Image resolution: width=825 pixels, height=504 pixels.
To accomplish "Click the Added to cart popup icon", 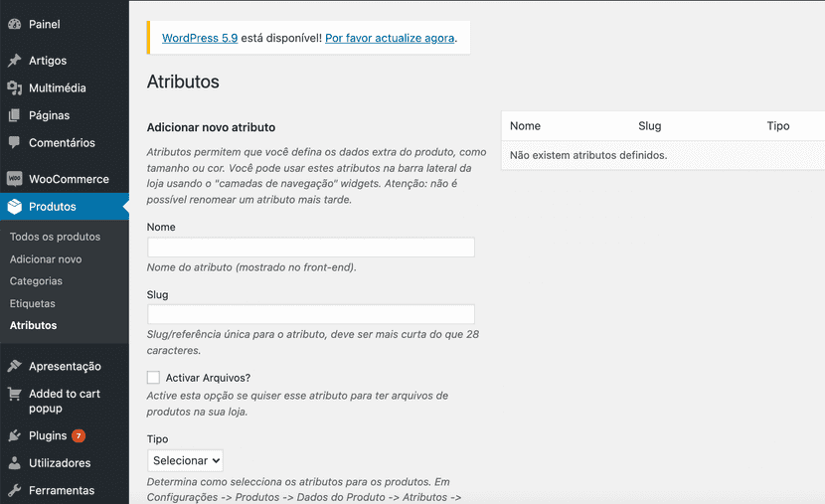I will coord(14,394).
